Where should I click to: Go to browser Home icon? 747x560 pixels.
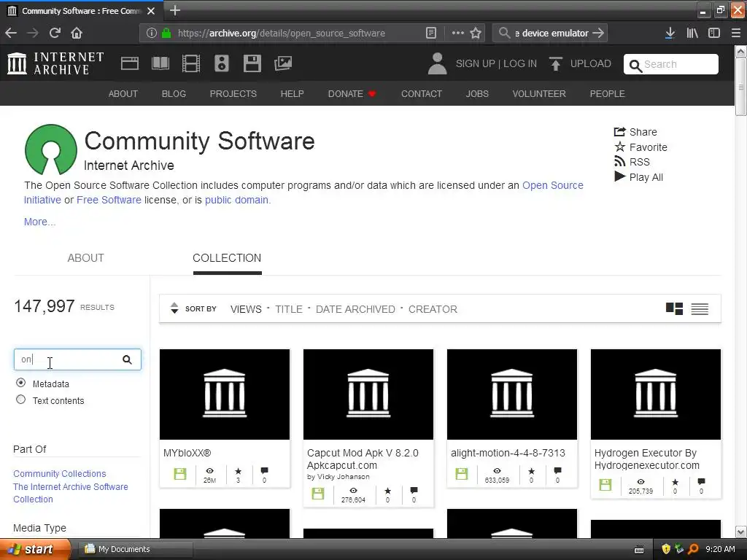77,33
